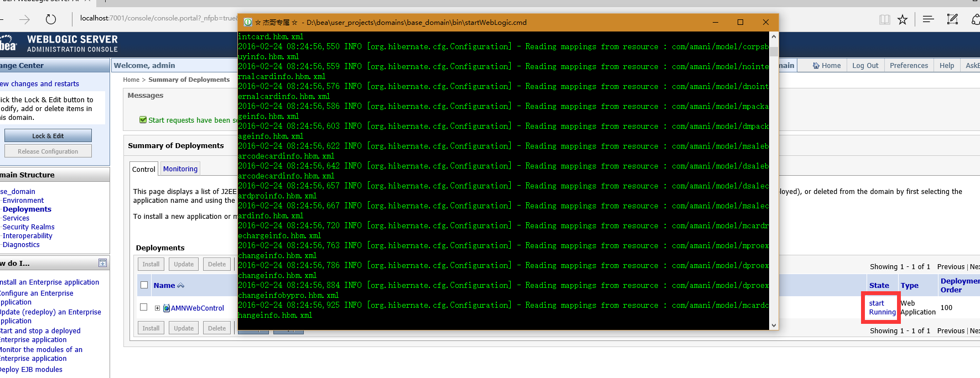
Task: Click the AMNWebControl application icon
Action: click(167, 308)
